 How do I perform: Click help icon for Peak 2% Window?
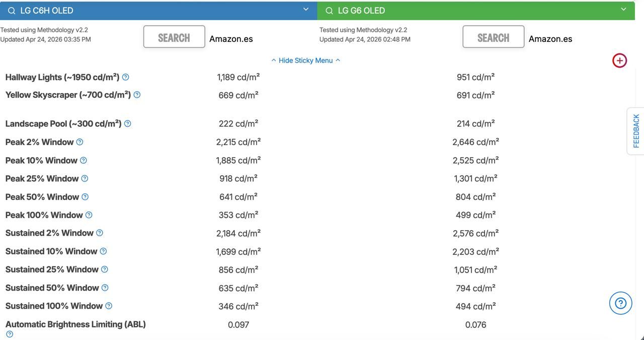[x=79, y=142]
